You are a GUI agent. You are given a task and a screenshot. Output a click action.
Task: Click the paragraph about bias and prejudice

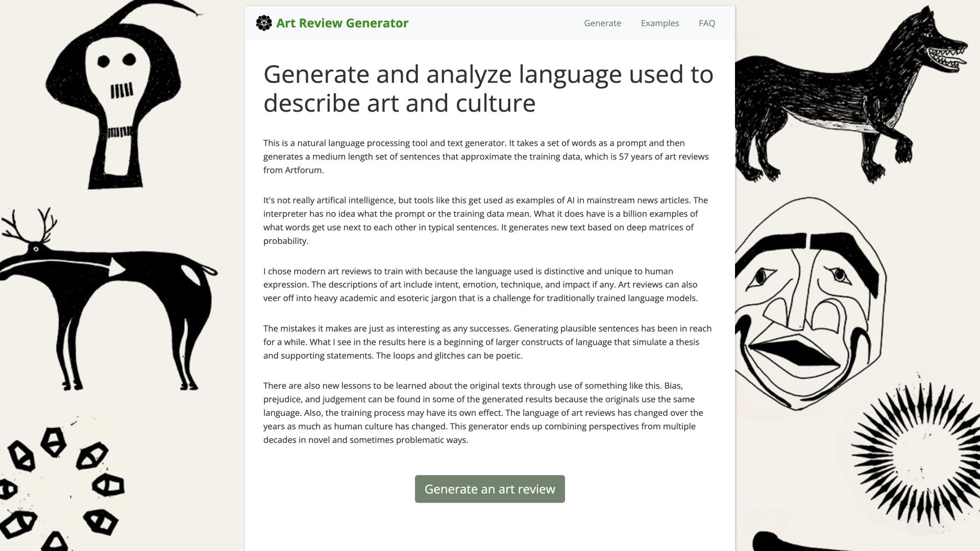click(x=485, y=412)
